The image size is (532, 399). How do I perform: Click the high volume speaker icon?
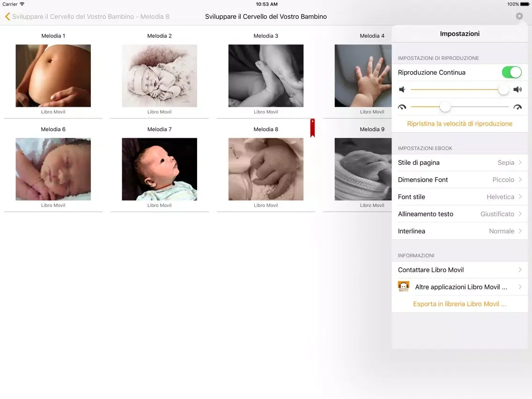pyautogui.click(x=517, y=89)
